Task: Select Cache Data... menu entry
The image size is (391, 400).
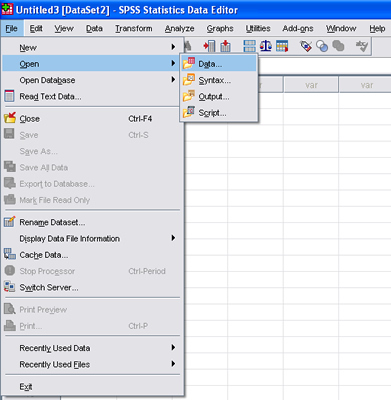Action: pos(92,255)
